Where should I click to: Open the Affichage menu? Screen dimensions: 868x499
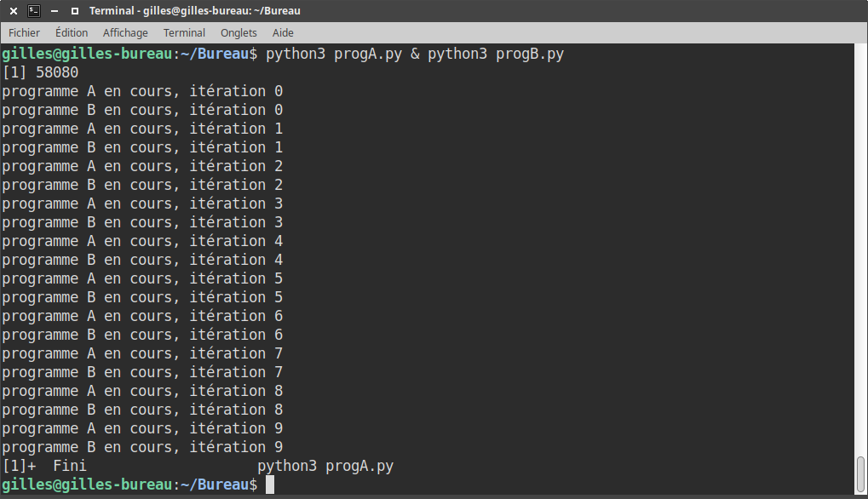125,32
